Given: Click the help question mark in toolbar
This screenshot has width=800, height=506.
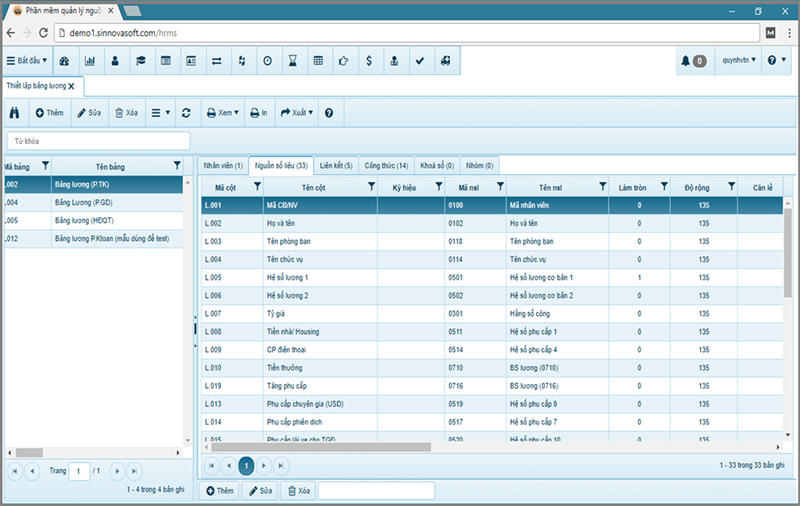Looking at the screenshot, I should pos(328,113).
